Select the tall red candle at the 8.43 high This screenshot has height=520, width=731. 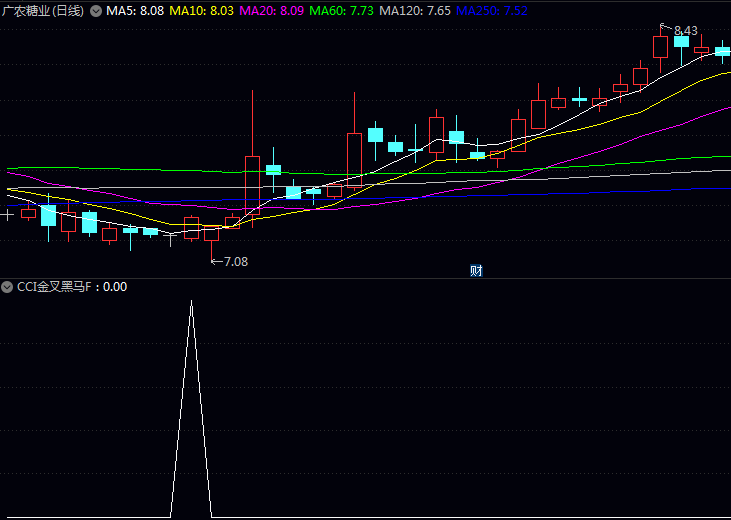(660, 47)
